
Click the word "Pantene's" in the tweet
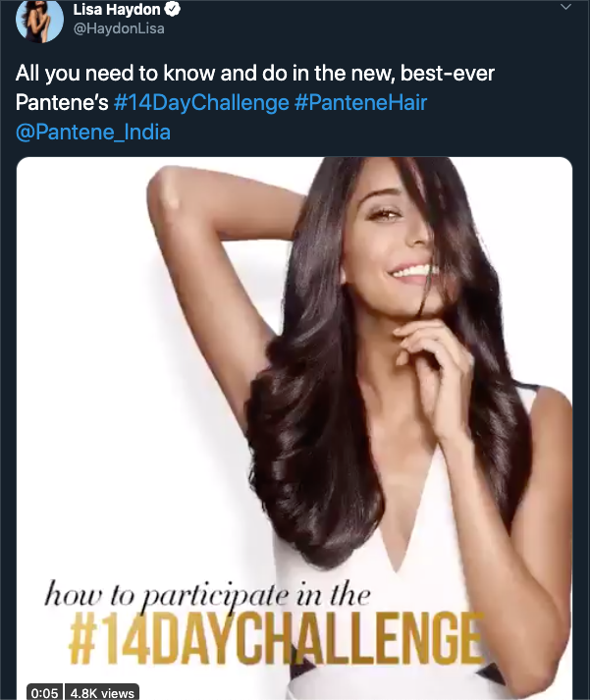click(62, 102)
